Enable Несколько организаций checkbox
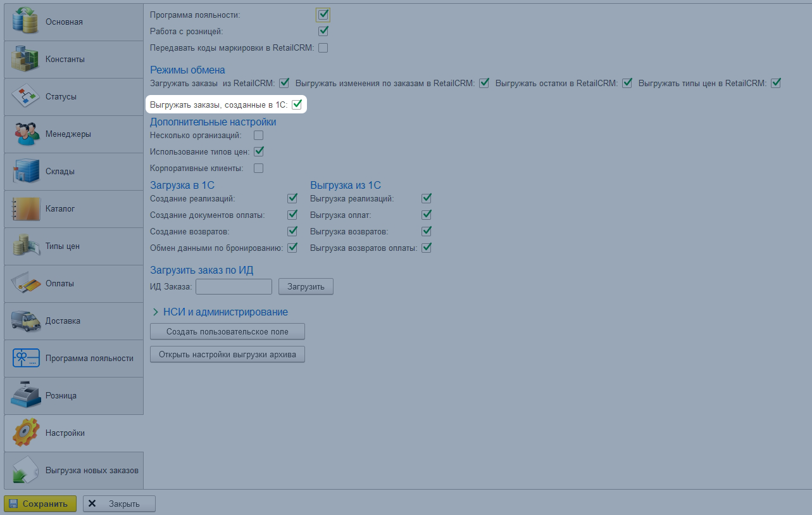The image size is (812, 515). (x=258, y=136)
